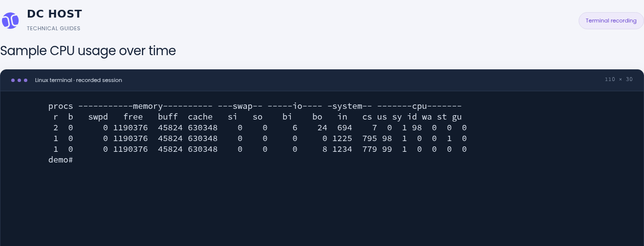Screen dimensions: 644x246
Task: Click the swpd column label
Action: pyautogui.click(x=98, y=117)
